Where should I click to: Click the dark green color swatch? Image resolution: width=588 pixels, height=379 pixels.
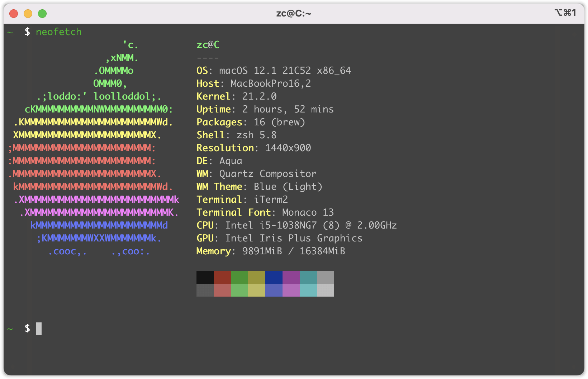pos(240,277)
